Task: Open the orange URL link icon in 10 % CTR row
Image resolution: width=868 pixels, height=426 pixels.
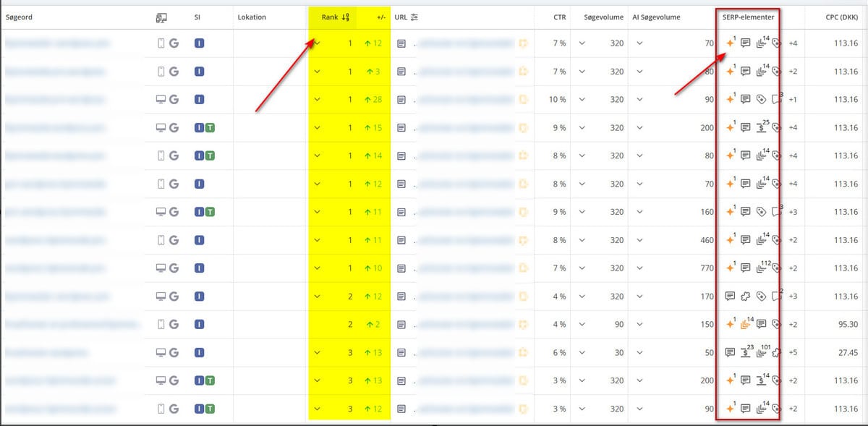Action: point(523,100)
